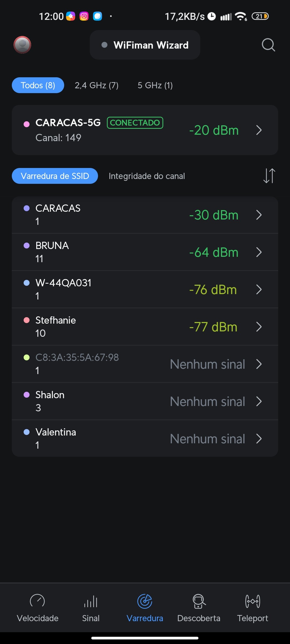The width and height of the screenshot is (290, 644).
Task: Open the Descoberta device discovery icon
Action: 199,601
